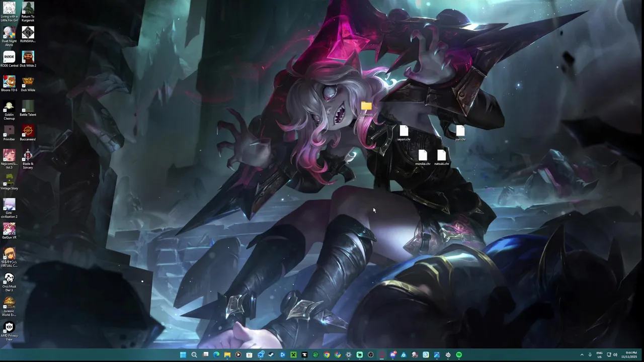Open the Duet Night Abyss desktop icon

tap(9, 37)
